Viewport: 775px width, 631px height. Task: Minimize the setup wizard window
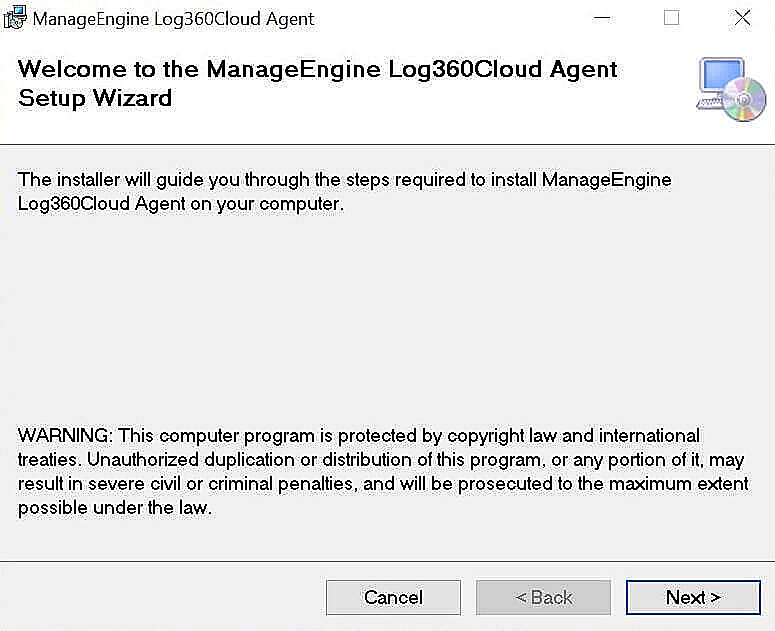(x=602, y=18)
